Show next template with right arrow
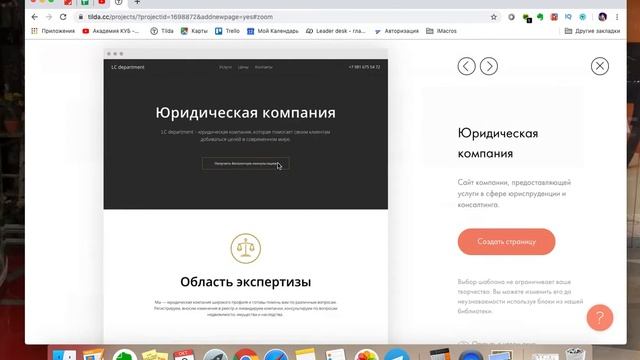Screen dimensions: 640x360 [489, 66]
